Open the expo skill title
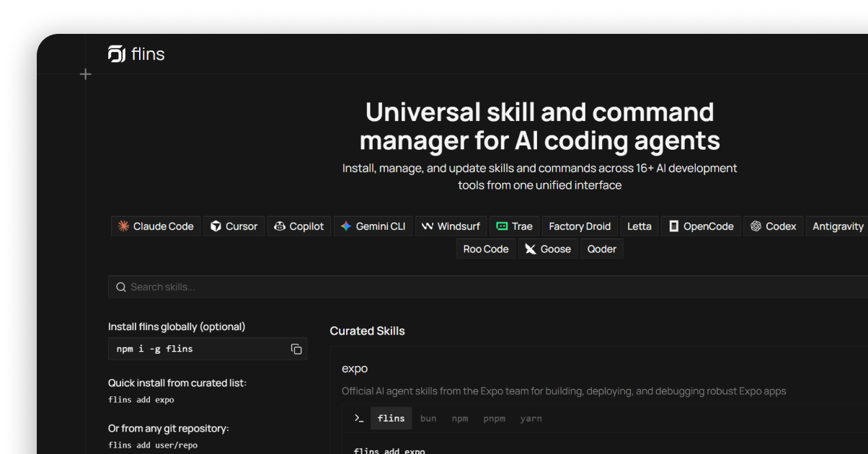This screenshot has height=454, width=868. [x=355, y=369]
